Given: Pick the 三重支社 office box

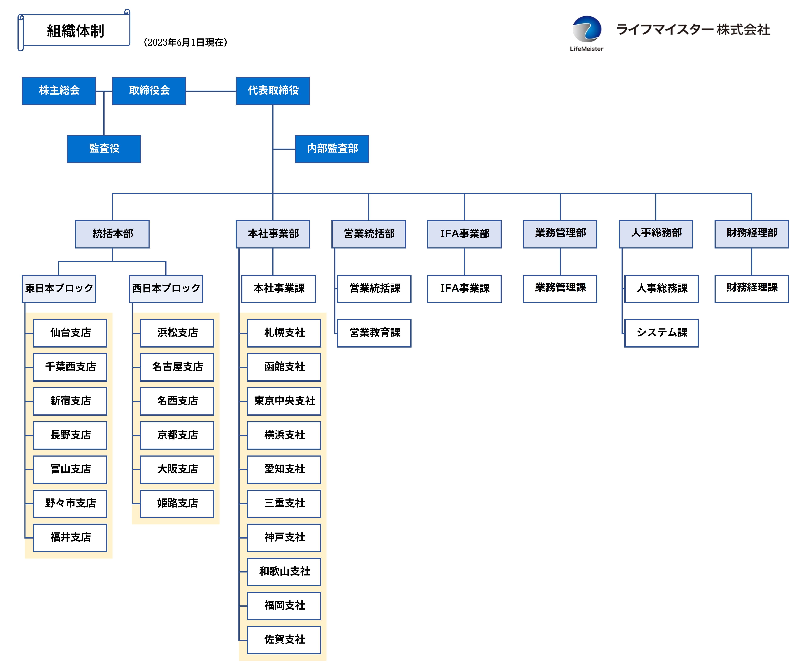Looking at the screenshot, I should point(284,503).
